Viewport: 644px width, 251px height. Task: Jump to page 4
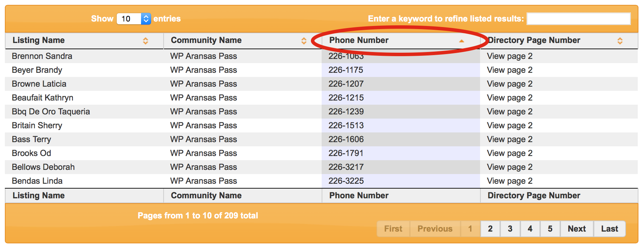pos(530,229)
